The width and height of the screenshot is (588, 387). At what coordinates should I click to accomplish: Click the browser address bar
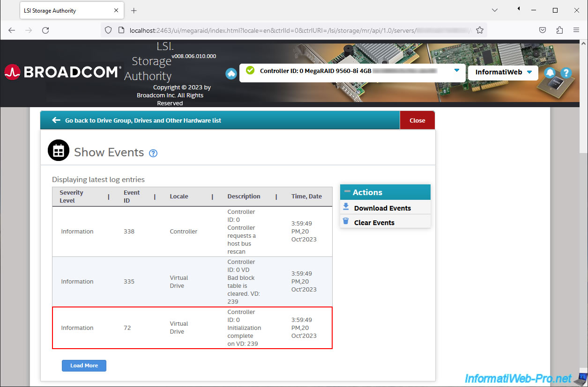click(293, 30)
